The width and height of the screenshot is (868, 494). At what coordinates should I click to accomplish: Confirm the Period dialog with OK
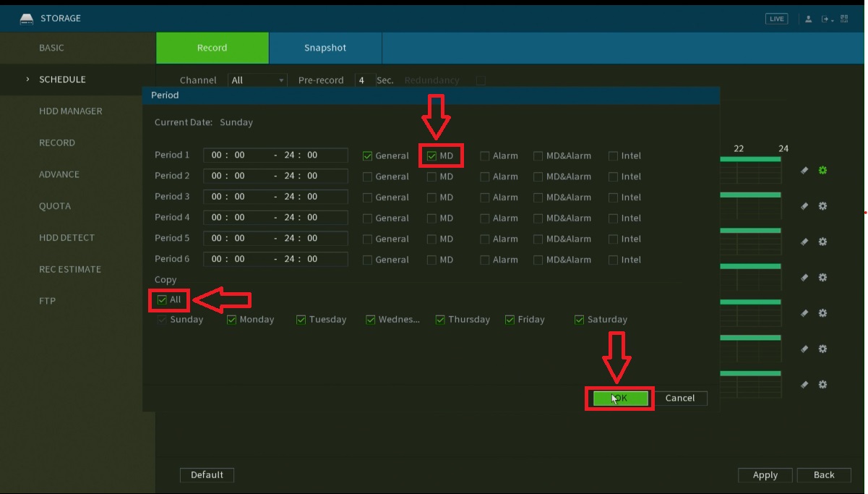click(620, 398)
